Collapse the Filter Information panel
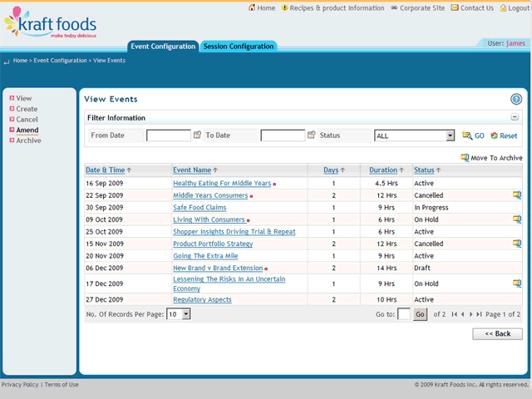This screenshot has height=399, width=532. [x=515, y=118]
